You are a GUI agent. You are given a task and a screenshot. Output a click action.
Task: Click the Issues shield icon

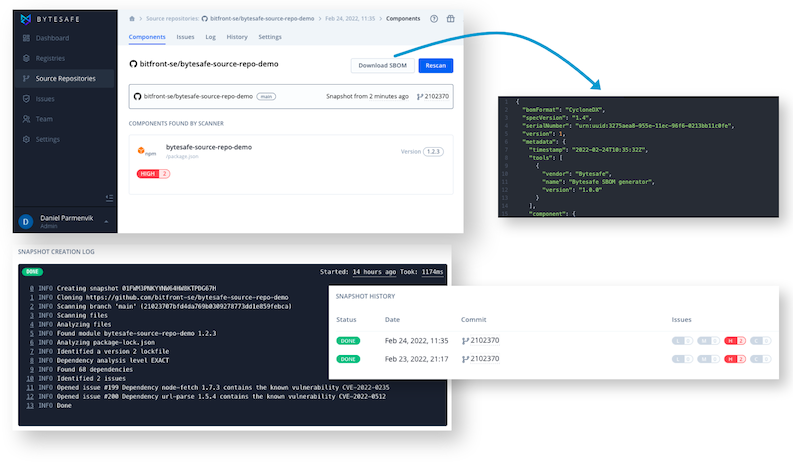26,99
